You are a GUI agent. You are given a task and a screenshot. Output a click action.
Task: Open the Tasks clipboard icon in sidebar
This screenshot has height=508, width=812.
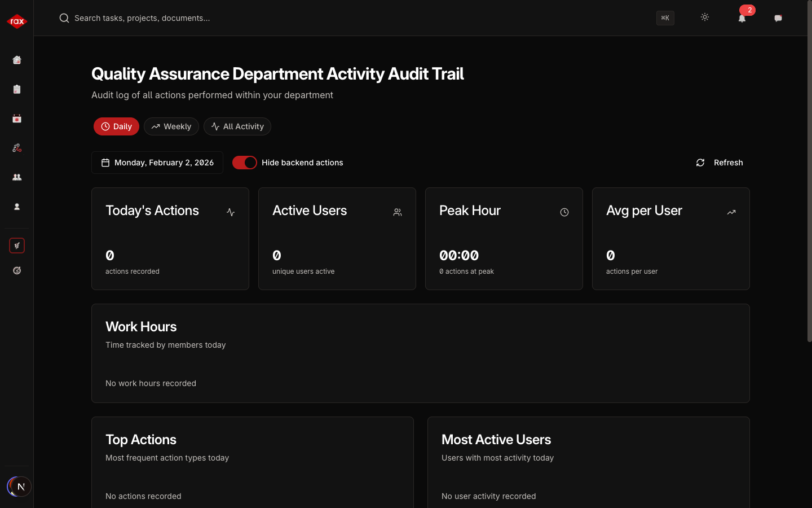[x=16, y=89]
